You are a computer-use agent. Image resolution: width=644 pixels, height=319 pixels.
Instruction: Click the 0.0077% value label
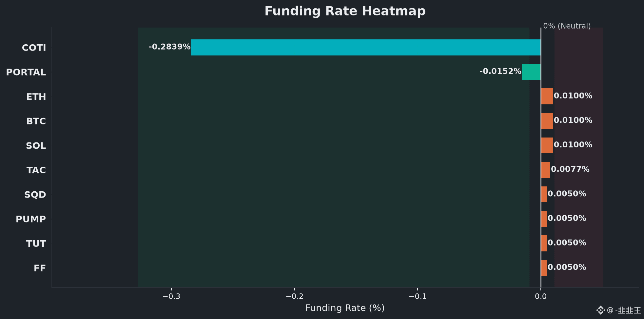[570, 169]
